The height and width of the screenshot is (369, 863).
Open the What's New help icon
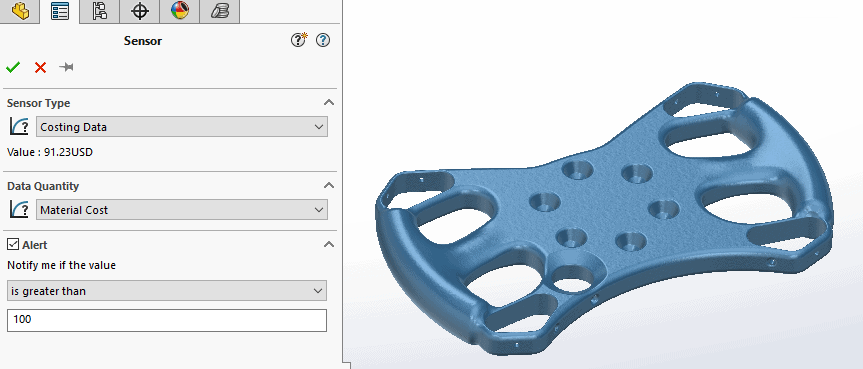click(x=299, y=40)
